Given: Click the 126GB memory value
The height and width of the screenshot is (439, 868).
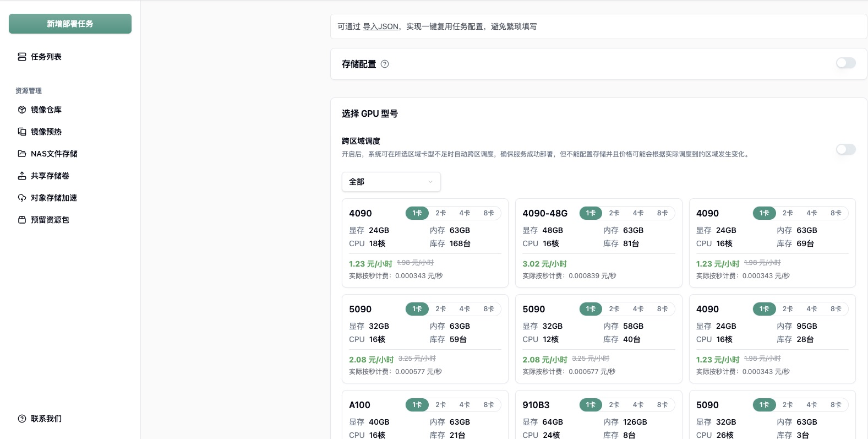Looking at the screenshot, I should coord(635,422).
